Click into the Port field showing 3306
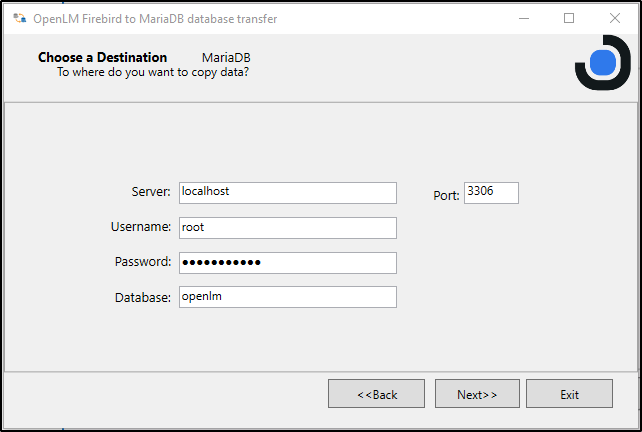This screenshot has width=642, height=432. (x=491, y=192)
